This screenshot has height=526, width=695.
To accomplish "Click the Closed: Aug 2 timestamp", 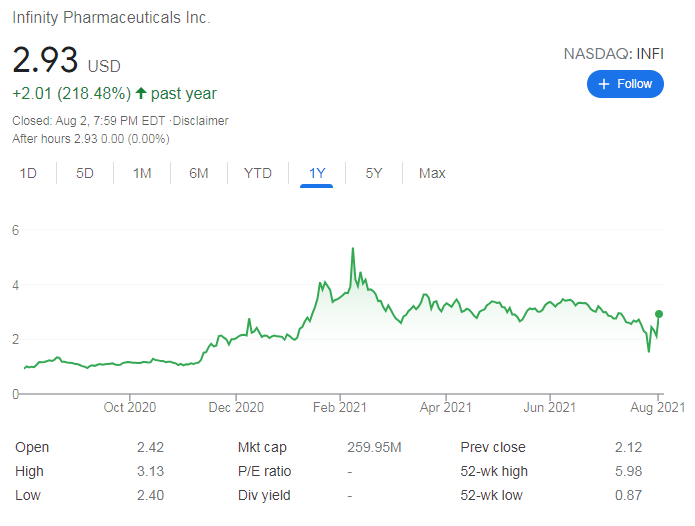I will (x=89, y=121).
